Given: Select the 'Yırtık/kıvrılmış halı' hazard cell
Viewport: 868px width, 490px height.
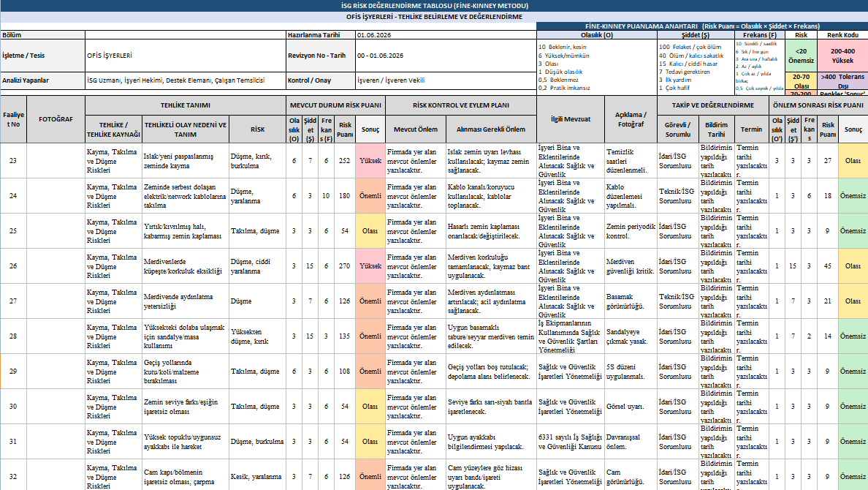Looking at the screenshot, I should [186, 231].
